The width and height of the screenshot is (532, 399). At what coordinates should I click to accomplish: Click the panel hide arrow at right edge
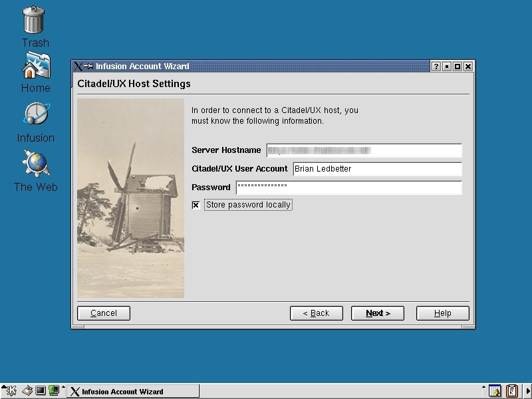point(528,391)
